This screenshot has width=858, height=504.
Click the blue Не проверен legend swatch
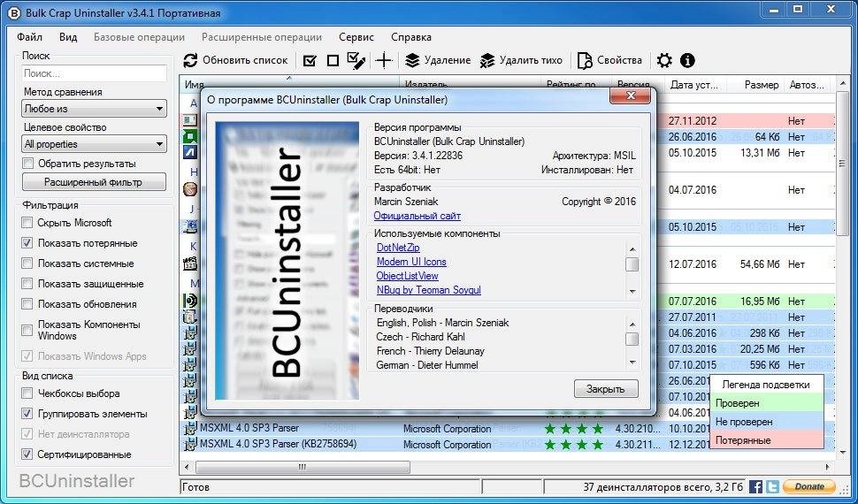coord(767,422)
